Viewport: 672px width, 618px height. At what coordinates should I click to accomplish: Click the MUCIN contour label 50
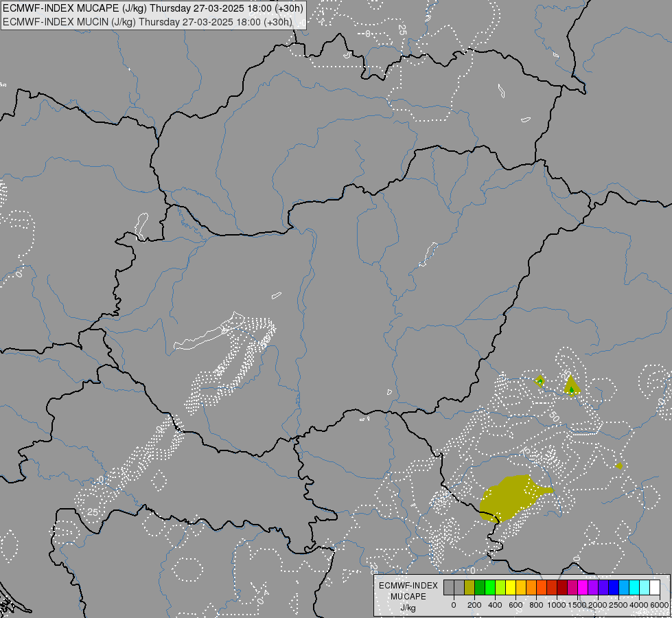tap(554, 416)
